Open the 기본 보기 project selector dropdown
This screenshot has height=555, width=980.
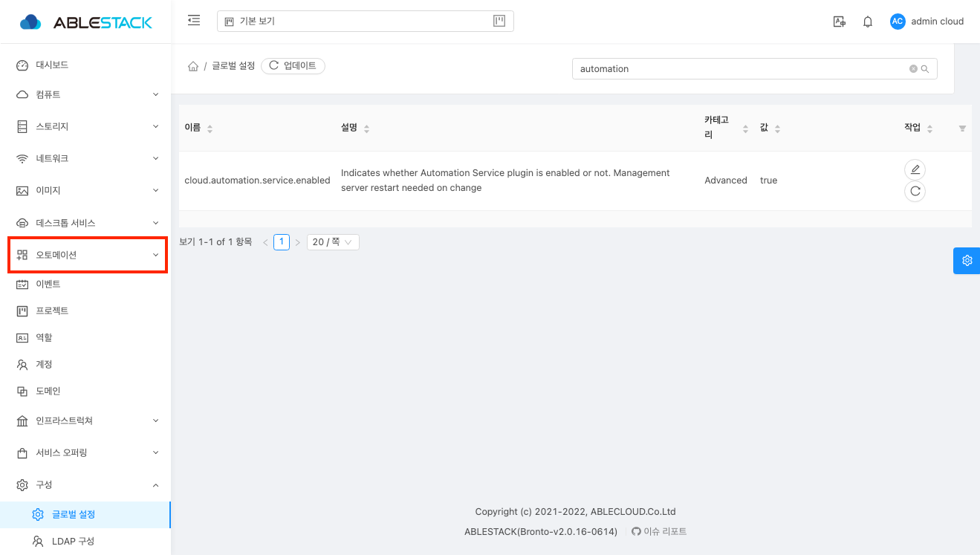(365, 22)
